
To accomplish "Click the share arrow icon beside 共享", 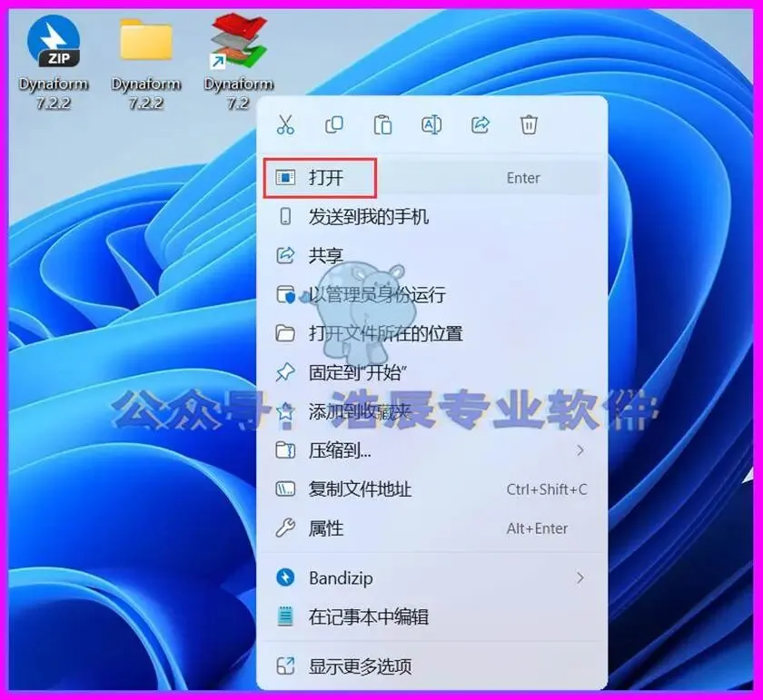I will point(285,255).
